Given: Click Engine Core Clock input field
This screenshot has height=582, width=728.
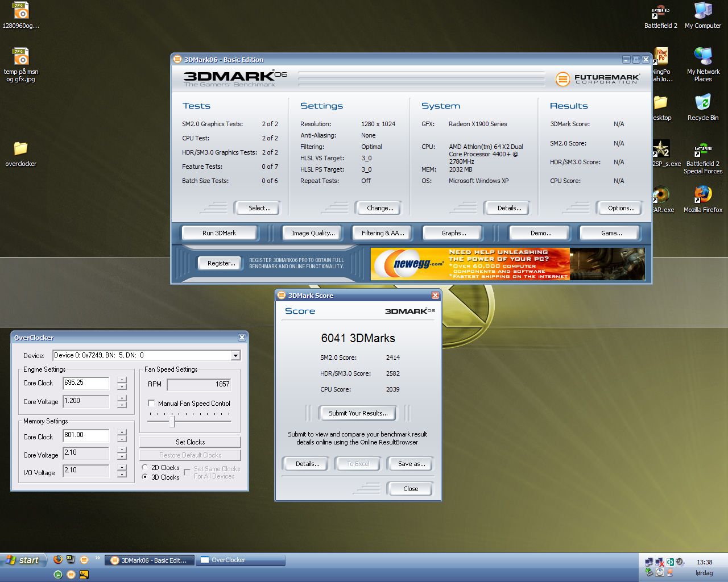Looking at the screenshot, I should tap(86, 383).
